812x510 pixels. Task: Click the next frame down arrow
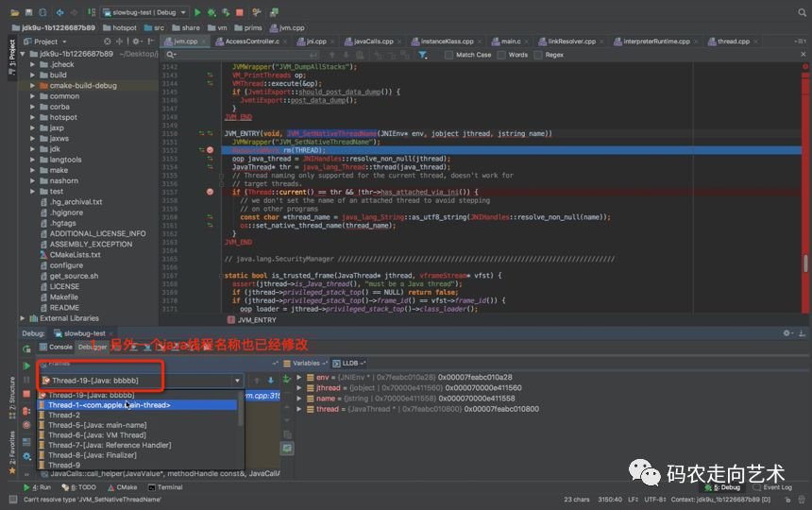270,380
